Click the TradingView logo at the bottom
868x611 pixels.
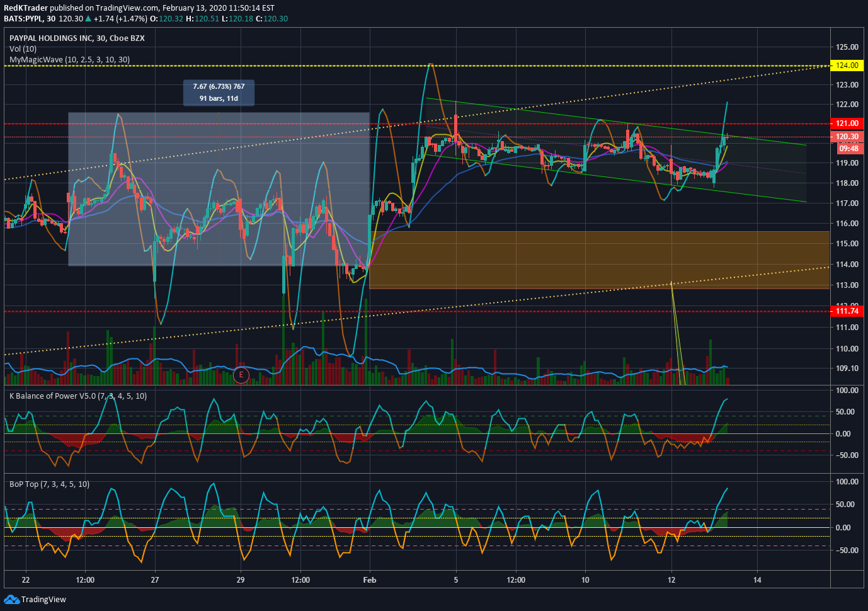tap(35, 599)
